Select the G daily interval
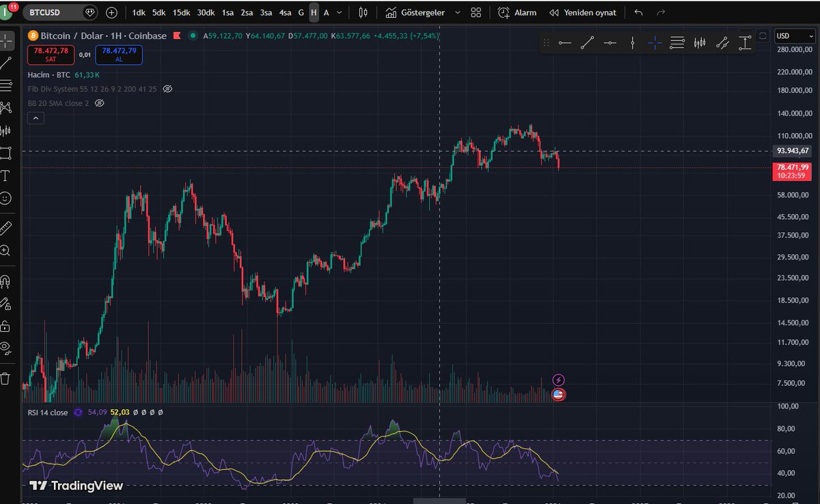 click(301, 12)
